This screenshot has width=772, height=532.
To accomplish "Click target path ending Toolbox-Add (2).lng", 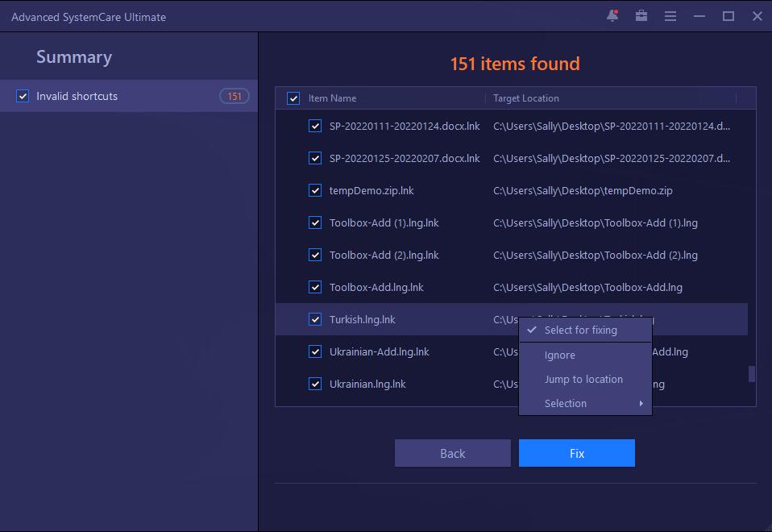I will (x=596, y=256).
